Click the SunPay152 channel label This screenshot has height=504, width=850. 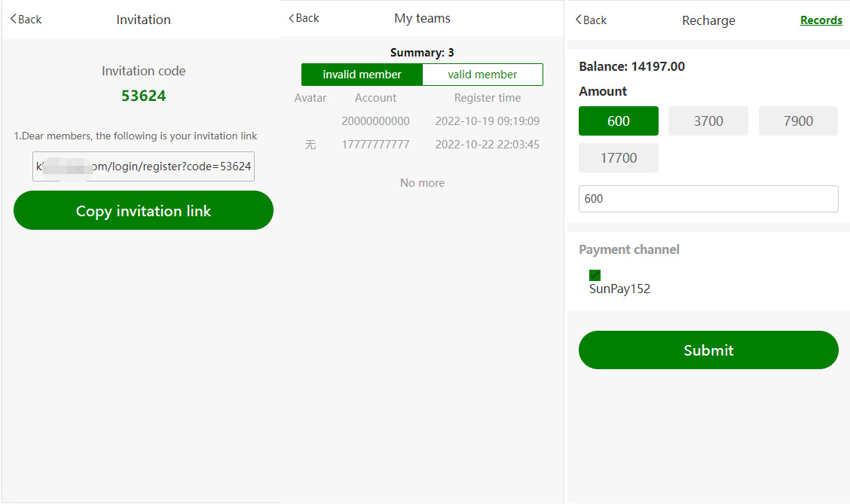(x=619, y=289)
